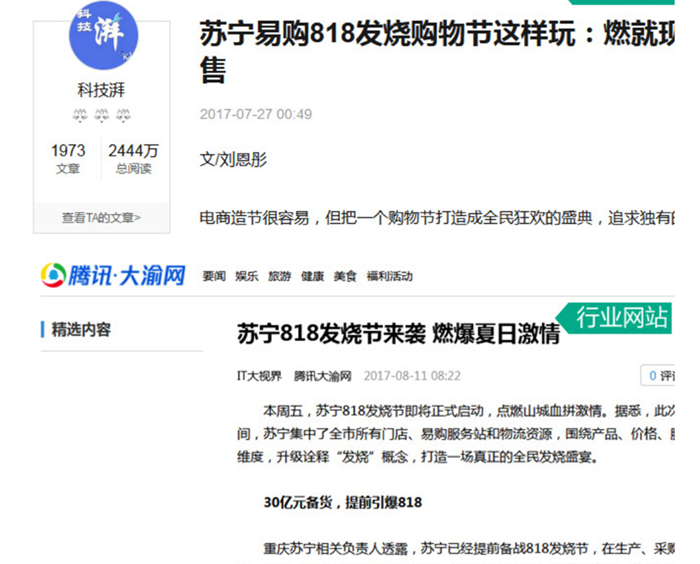
Task: Open the comments count button
Action: 656,376
